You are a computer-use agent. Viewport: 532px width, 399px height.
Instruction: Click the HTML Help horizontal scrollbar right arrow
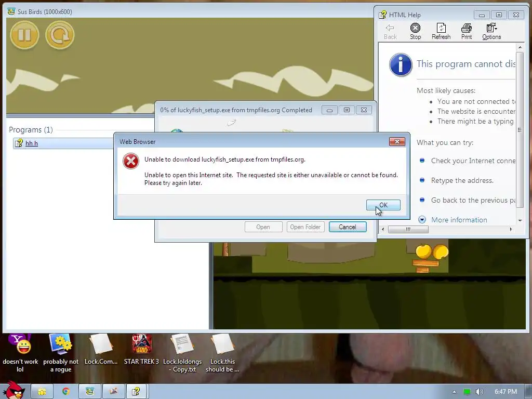pos(511,229)
